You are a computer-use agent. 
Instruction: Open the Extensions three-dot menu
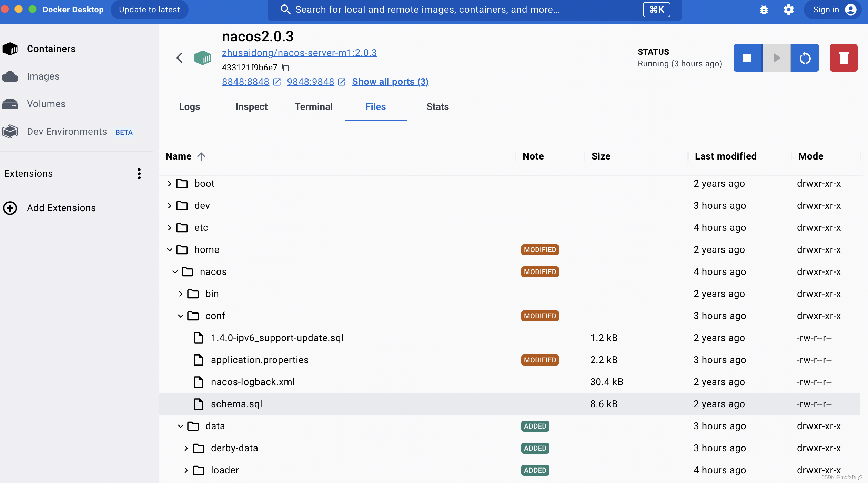(x=139, y=174)
